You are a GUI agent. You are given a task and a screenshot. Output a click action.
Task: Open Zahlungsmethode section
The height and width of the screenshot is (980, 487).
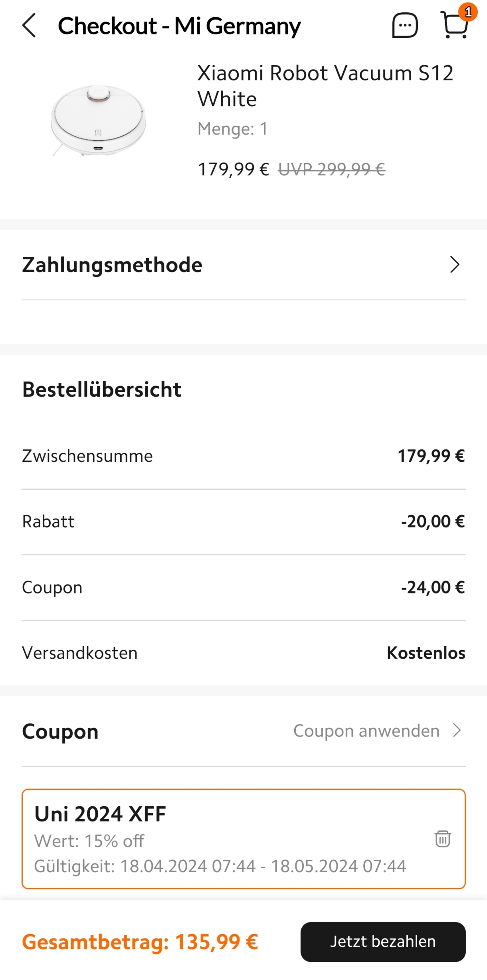tap(244, 265)
